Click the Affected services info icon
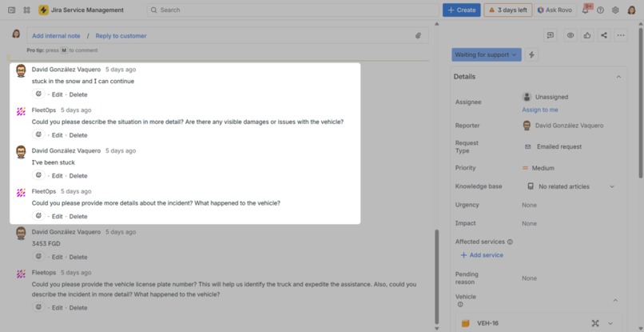This screenshot has width=644, height=332. (x=510, y=242)
